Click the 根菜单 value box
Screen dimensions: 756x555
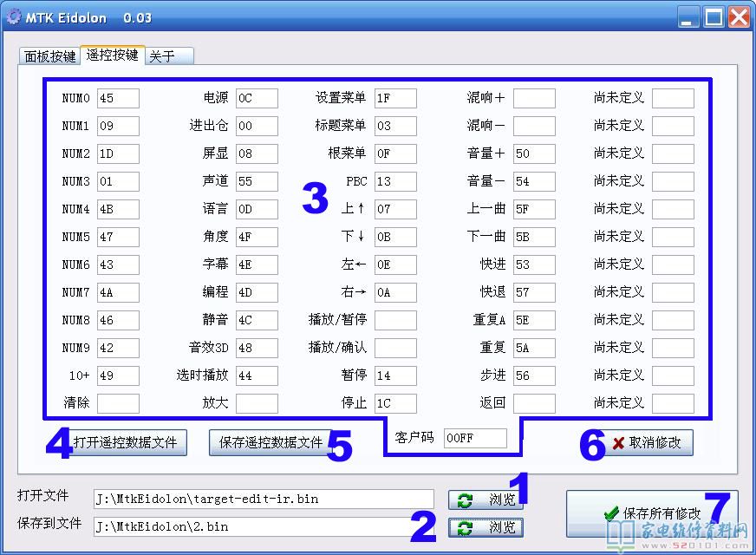click(x=396, y=153)
